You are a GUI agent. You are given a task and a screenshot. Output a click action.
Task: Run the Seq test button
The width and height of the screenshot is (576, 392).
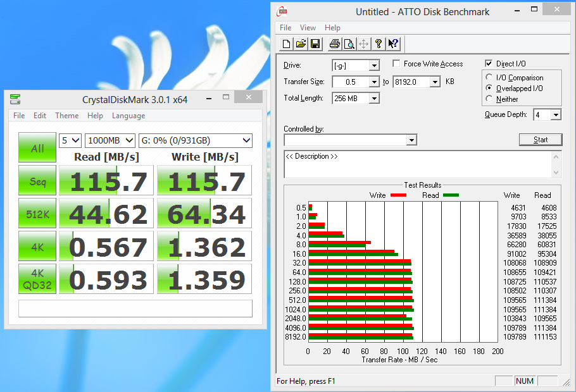[x=37, y=180]
